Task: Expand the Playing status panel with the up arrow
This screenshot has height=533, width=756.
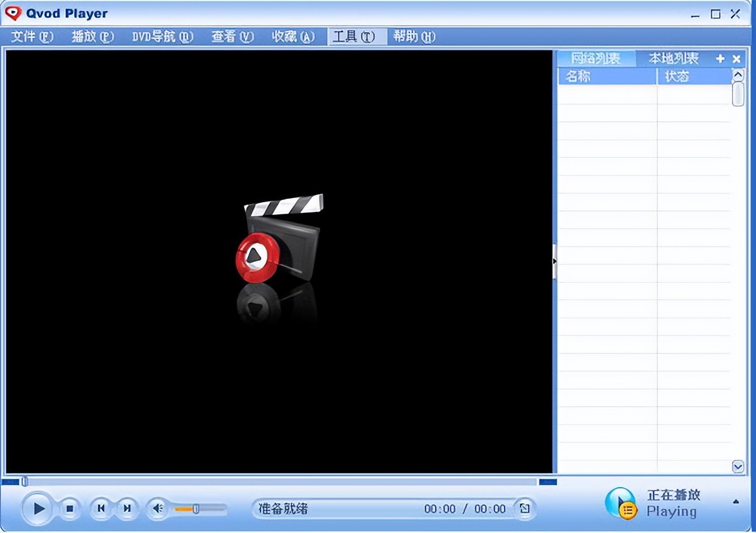Action: point(737,500)
